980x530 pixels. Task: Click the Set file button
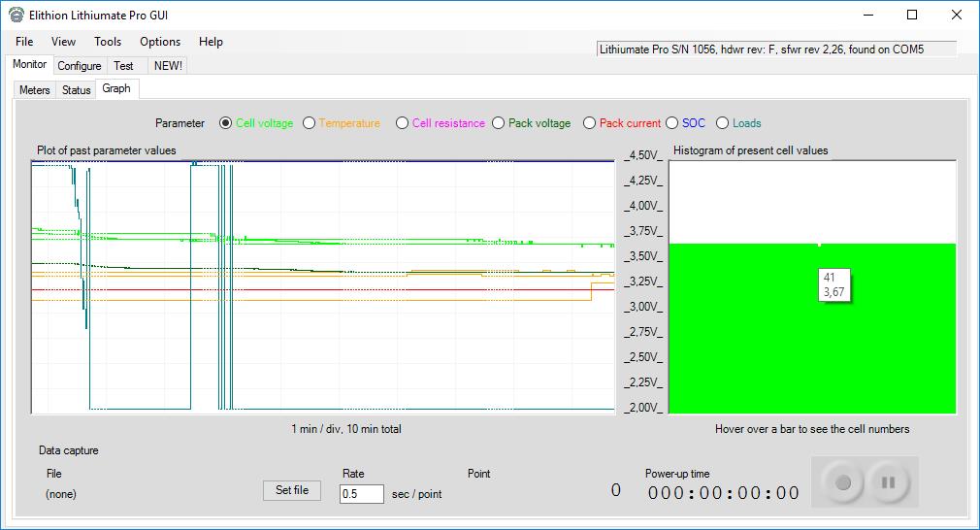tap(292, 490)
